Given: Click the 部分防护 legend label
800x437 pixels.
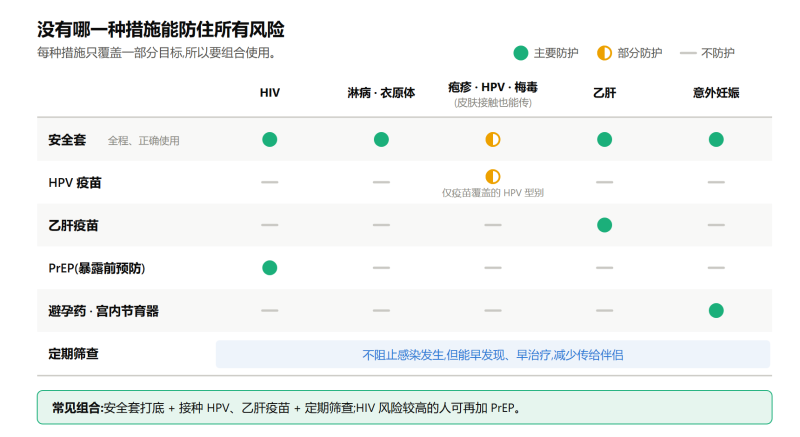Looking at the screenshot, I should (x=640, y=53).
